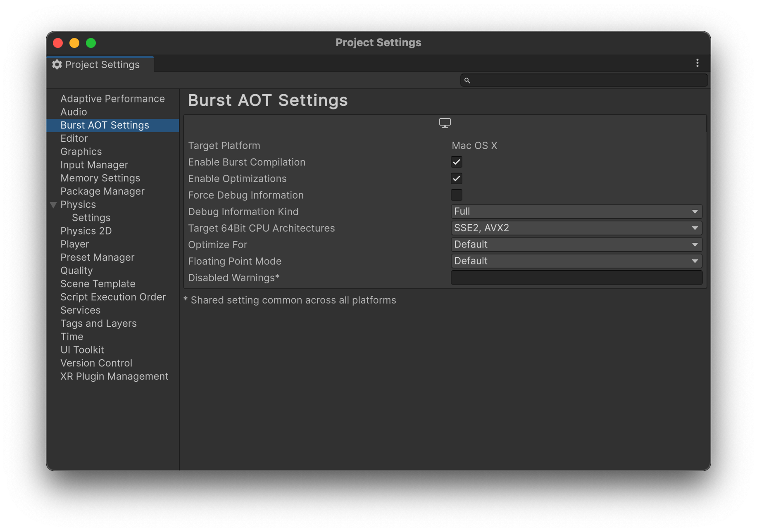The image size is (757, 532).
Task: Open the three-dot overflow menu
Action: coord(697,63)
